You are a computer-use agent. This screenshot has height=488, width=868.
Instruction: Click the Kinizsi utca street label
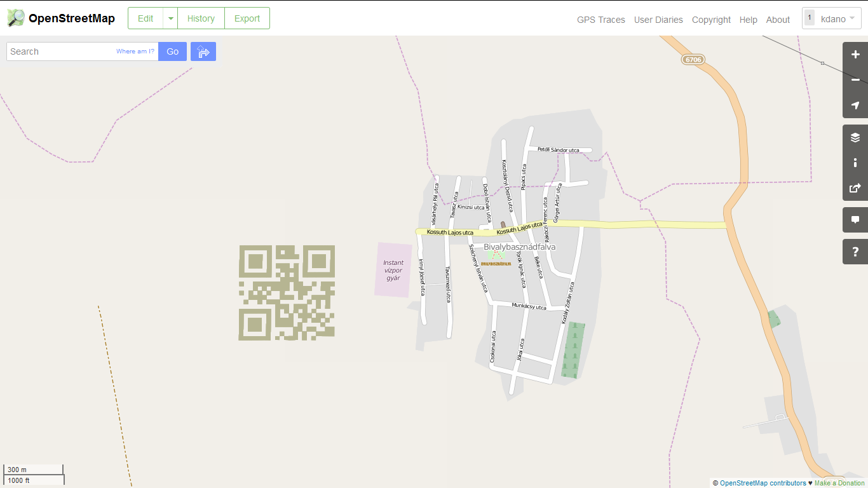[471, 207]
